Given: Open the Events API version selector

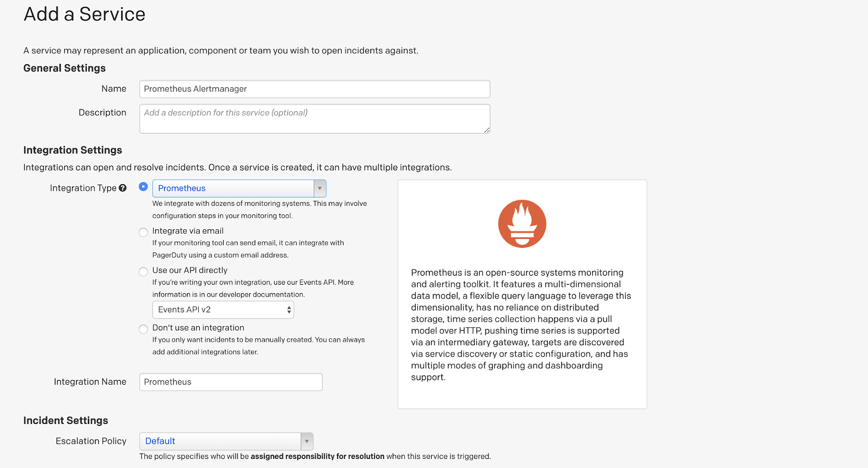Looking at the screenshot, I should point(223,309).
